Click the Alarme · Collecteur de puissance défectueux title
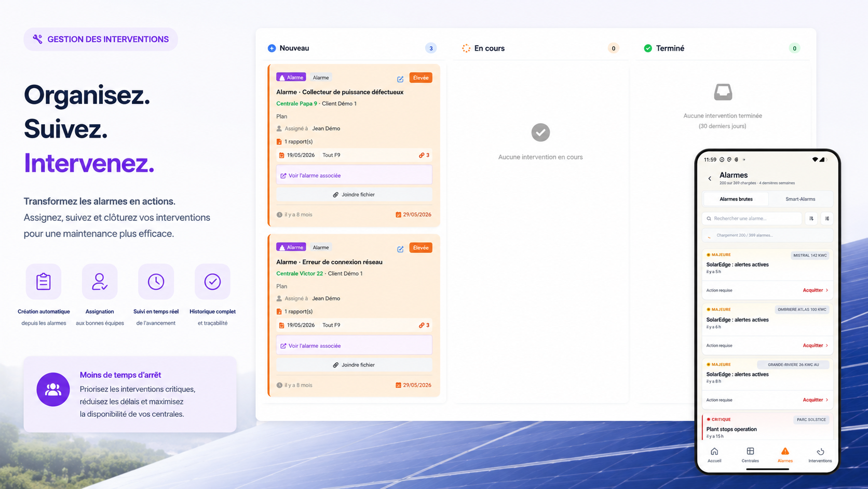Screen dimensions: 868x489 (x=340, y=92)
